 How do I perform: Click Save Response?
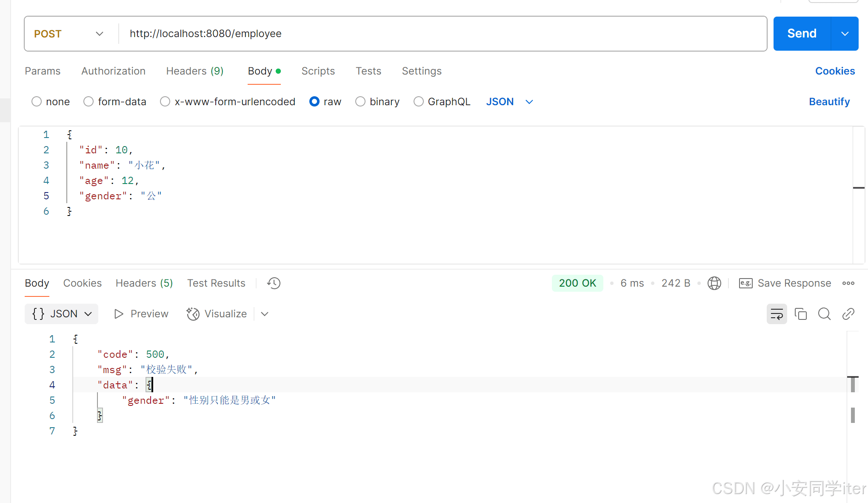pos(785,283)
